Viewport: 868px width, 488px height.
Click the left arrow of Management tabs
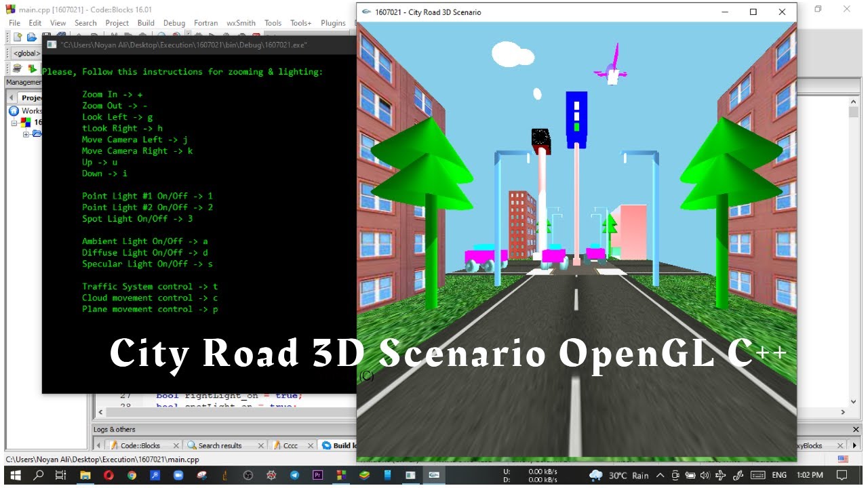point(11,98)
